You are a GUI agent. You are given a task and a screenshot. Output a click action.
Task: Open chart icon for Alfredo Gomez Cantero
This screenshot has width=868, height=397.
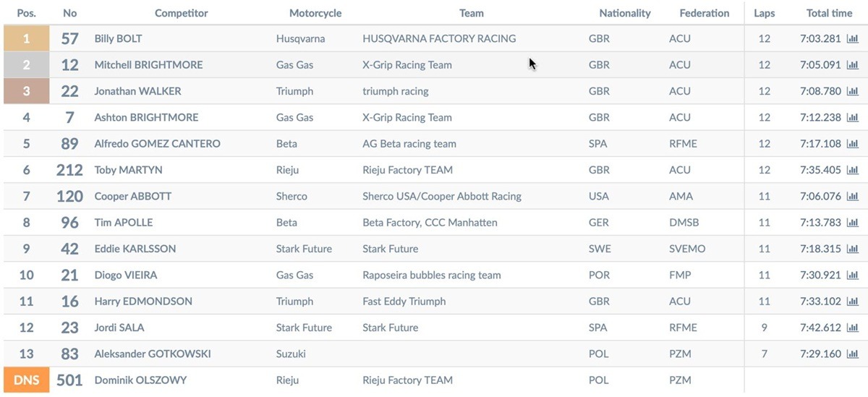852,144
